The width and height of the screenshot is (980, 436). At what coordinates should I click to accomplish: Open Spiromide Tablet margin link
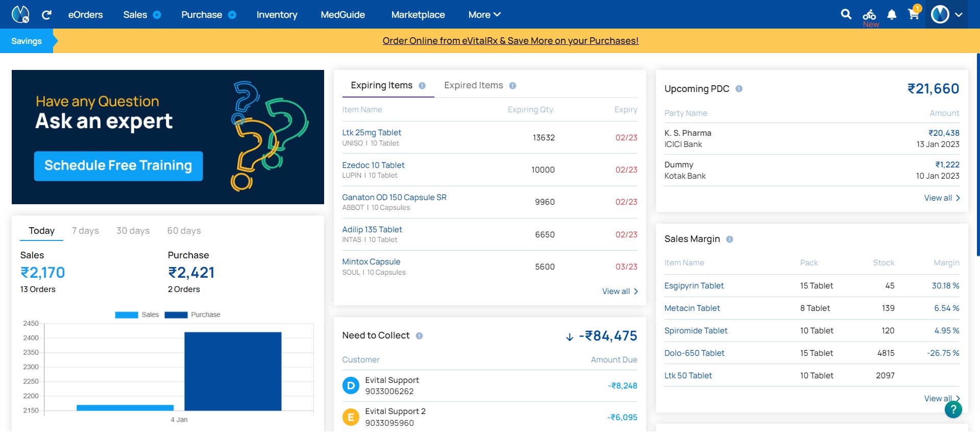(x=696, y=330)
